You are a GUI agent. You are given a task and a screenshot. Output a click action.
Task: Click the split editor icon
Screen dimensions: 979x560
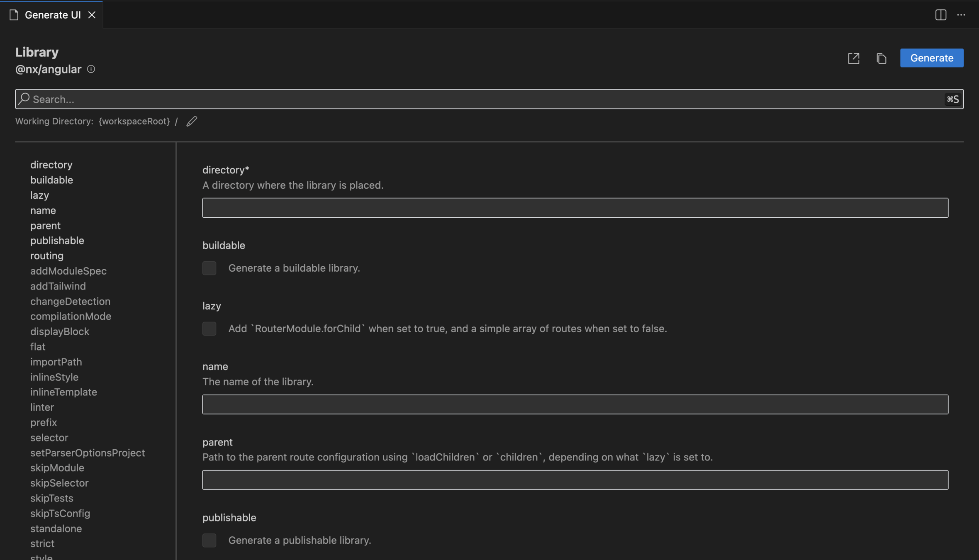click(940, 15)
